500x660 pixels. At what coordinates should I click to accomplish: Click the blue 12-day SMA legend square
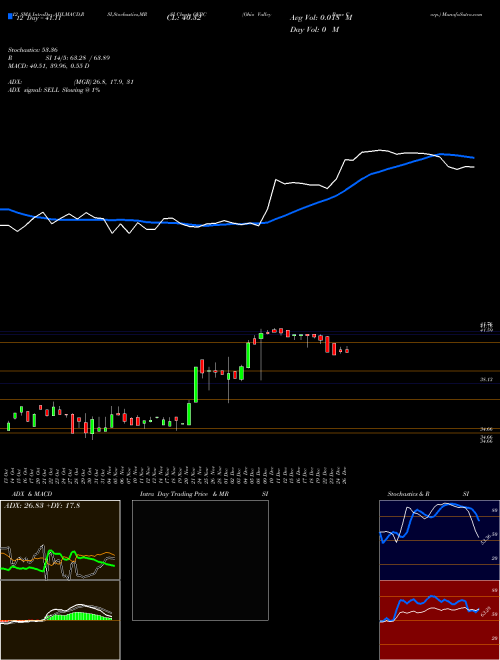[x=10, y=16]
